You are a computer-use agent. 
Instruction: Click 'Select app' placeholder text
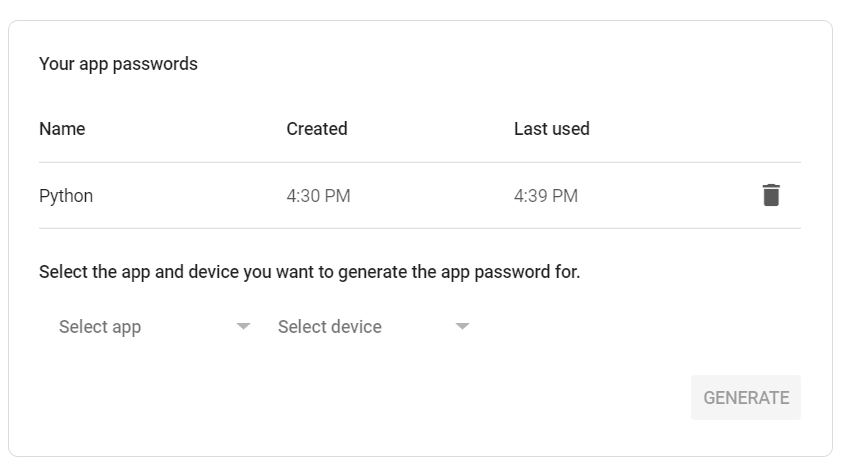pos(100,327)
